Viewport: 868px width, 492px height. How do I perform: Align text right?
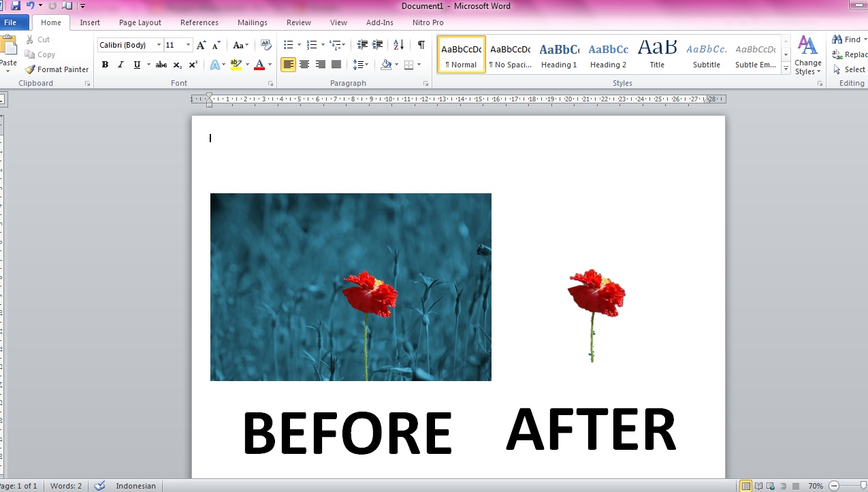pos(320,65)
